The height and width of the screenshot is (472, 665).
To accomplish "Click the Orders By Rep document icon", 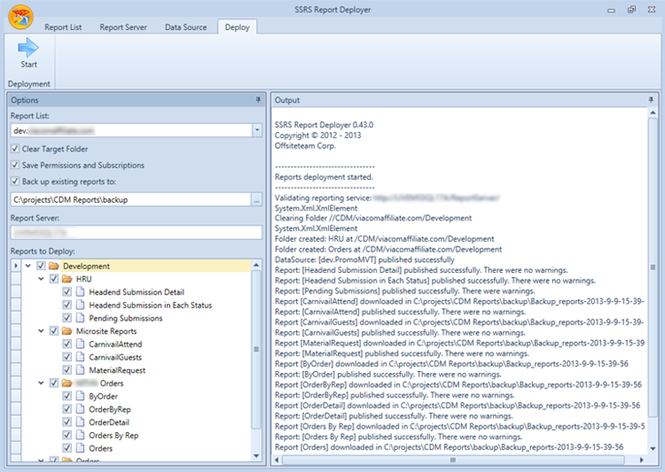I will pos(80,435).
